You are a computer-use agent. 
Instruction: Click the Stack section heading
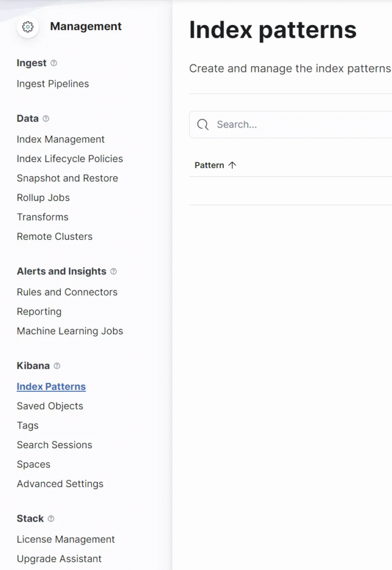click(x=30, y=518)
